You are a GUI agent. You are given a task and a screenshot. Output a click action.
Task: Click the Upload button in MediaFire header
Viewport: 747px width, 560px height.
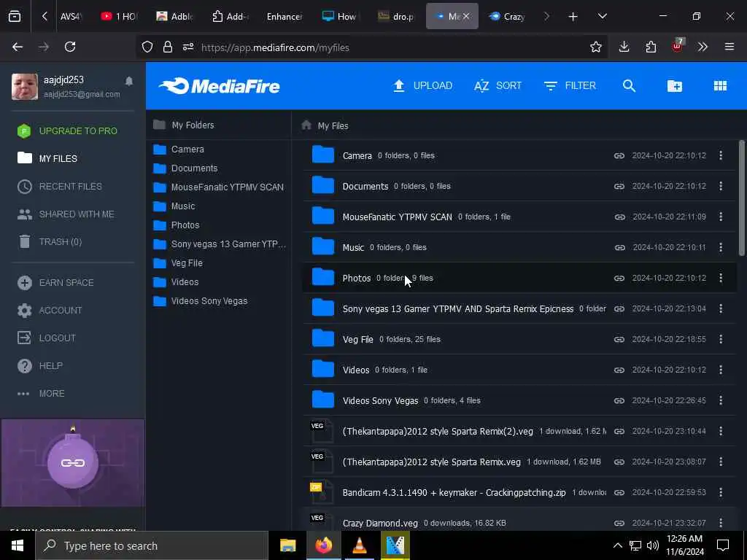point(422,86)
